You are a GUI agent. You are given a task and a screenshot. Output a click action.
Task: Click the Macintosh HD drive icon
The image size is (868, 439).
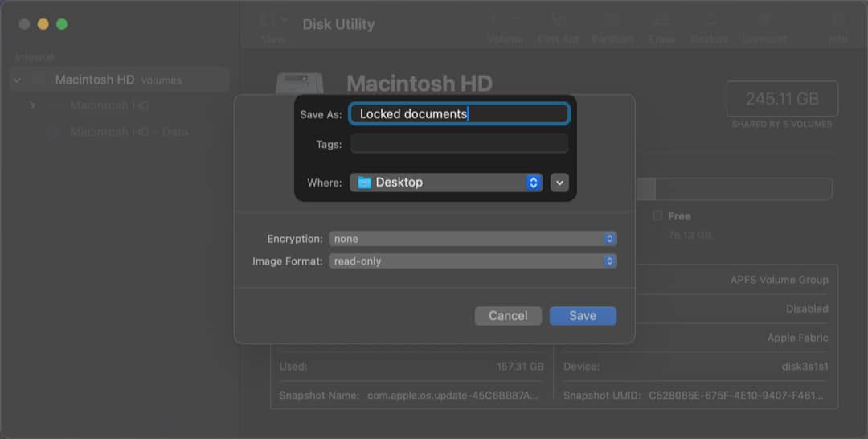[x=300, y=84]
